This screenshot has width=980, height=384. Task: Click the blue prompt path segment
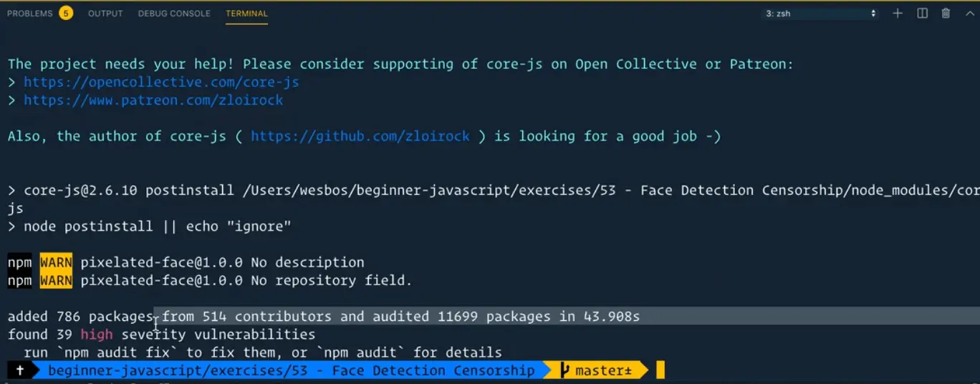click(290, 370)
